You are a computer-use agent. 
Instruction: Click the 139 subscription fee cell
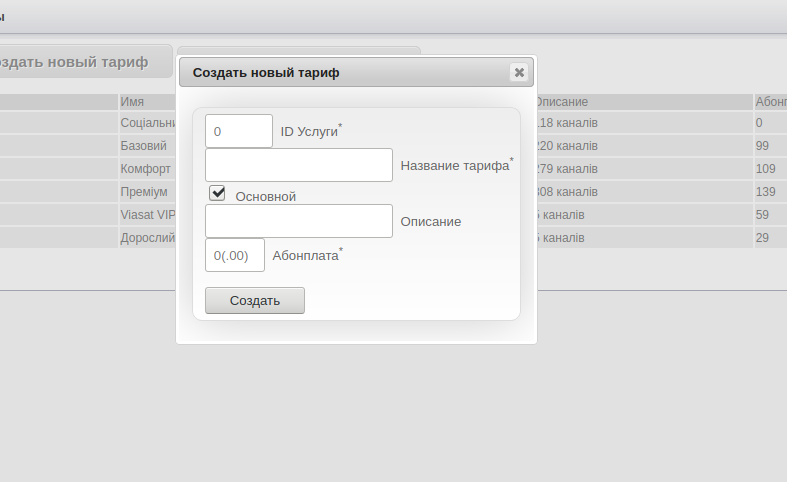tap(766, 192)
